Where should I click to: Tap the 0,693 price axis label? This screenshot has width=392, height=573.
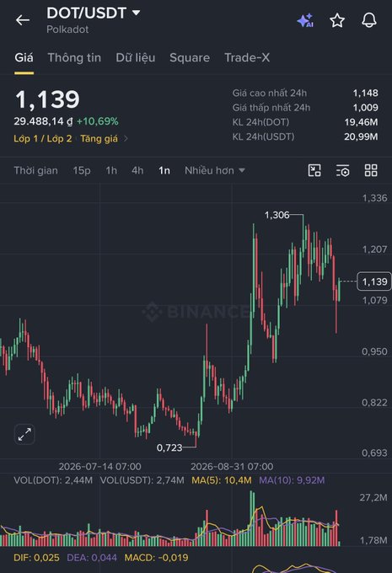[x=374, y=453]
